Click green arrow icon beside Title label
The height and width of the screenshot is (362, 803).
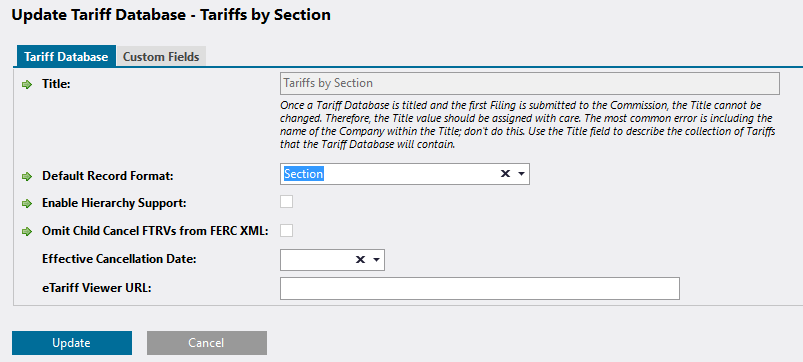point(27,84)
